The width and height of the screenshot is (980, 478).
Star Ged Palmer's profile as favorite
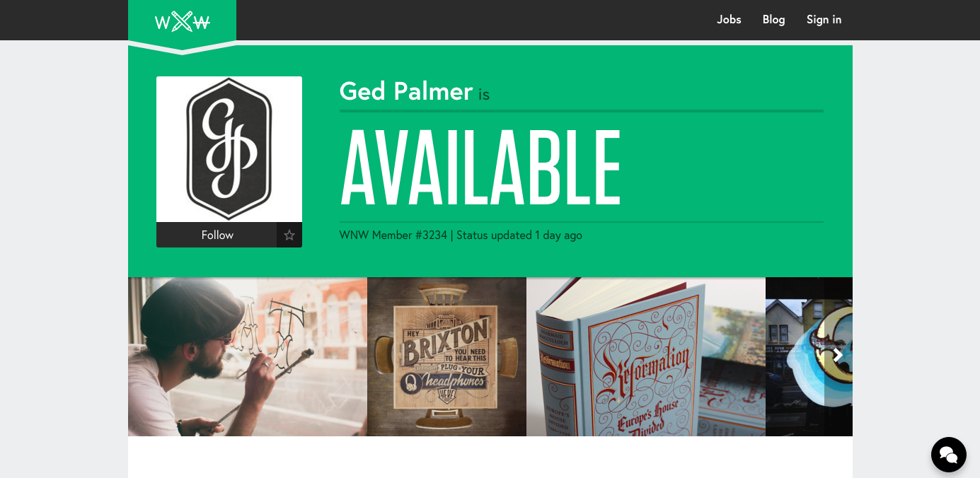click(289, 235)
